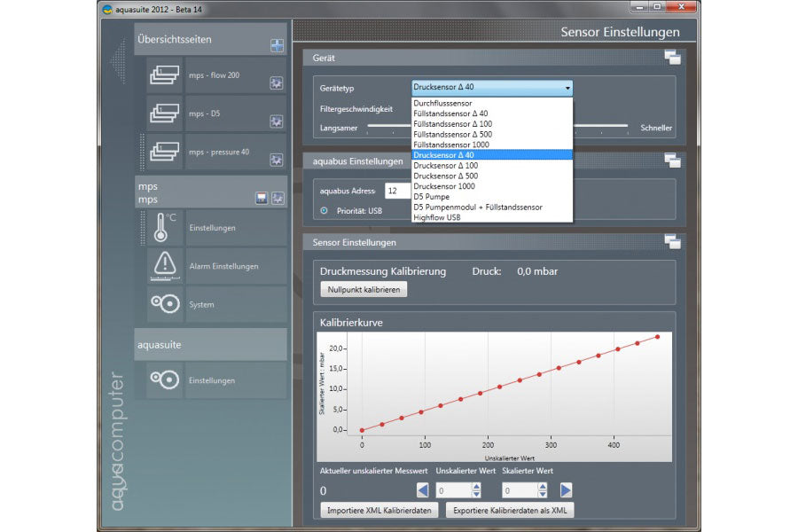Select the Priorität: USB radio button
Screen dimensions: 798x532
point(324,210)
